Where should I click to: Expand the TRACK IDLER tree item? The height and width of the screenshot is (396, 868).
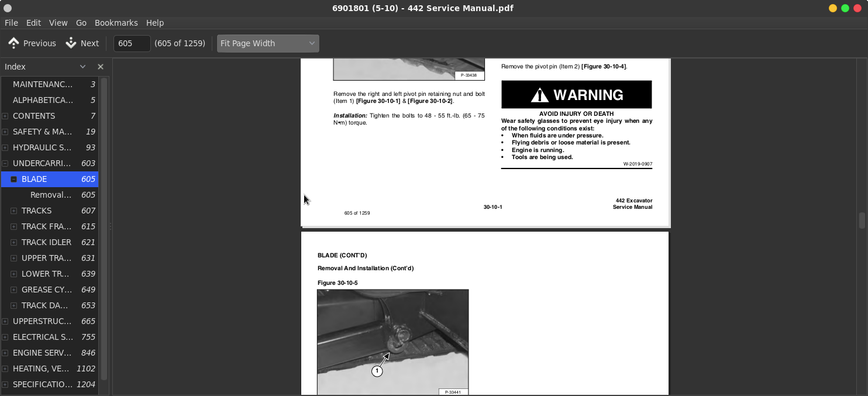(x=14, y=242)
